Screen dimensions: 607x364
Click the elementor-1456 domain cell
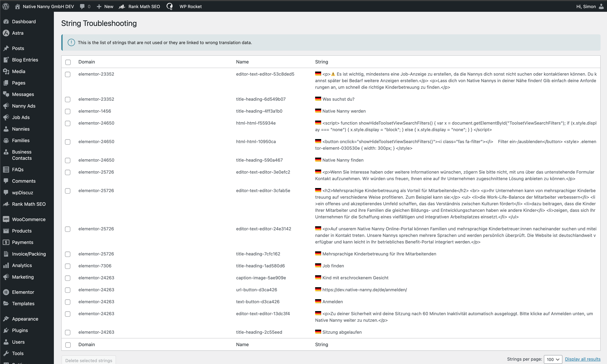point(95,111)
